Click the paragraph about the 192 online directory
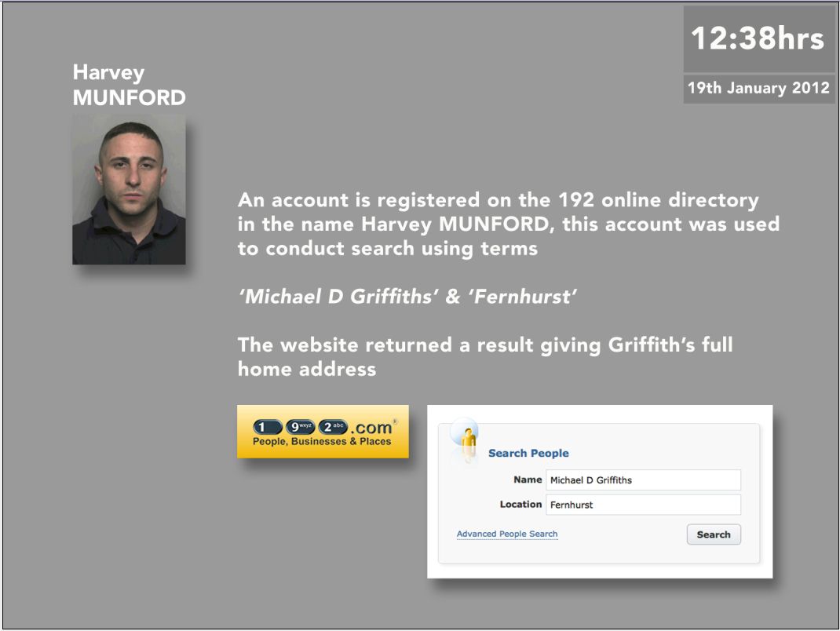840x631 pixels. tap(508, 224)
